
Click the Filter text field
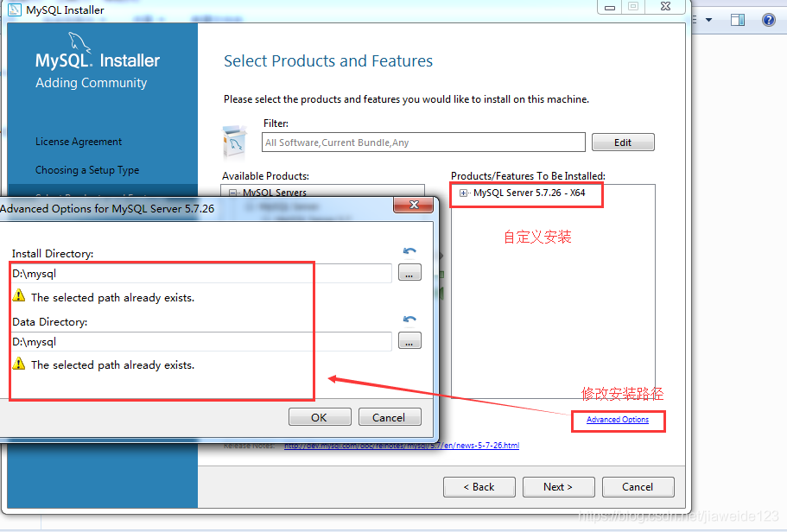click(423, 142)
